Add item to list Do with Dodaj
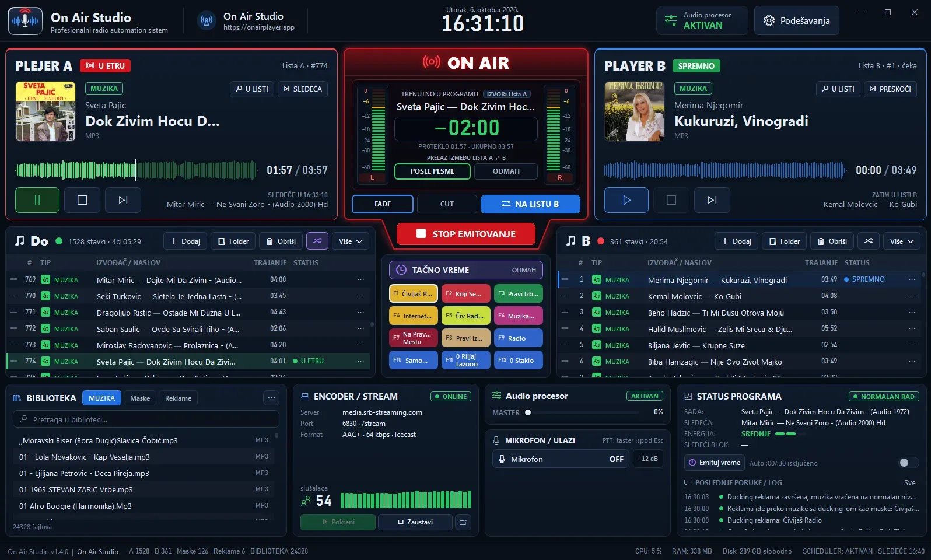 [x=185, y=241]
